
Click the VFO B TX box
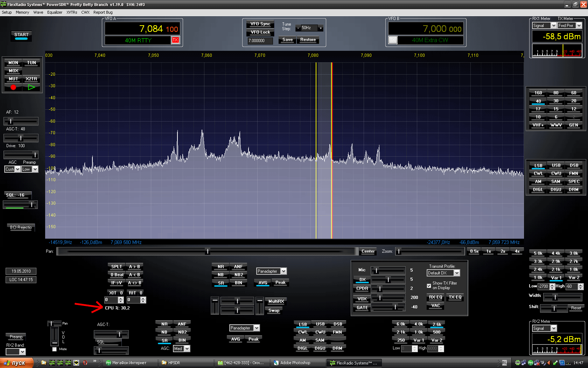pyautogui.click(x=393, y=40)
